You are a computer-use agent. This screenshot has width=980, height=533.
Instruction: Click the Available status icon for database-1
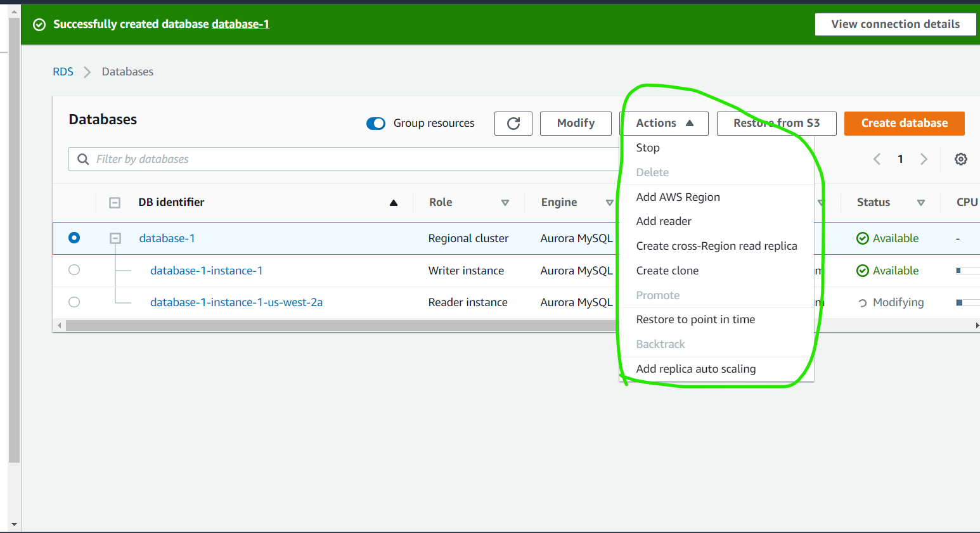pyautogui.click(x=862, y=238)
